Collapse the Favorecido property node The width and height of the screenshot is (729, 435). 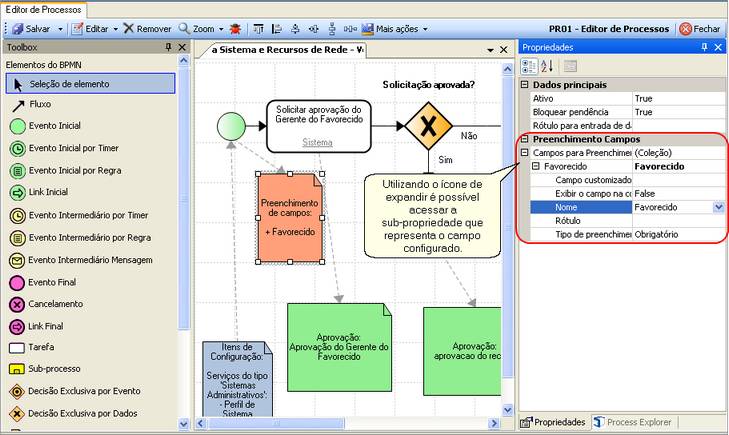pyautogui.click(x=536, y=166)
